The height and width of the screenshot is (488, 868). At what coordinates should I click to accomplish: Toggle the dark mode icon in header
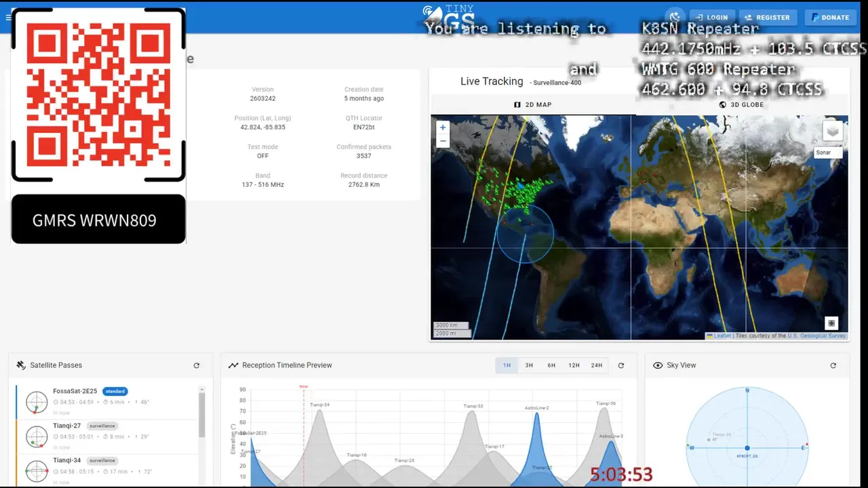[675, 18]
